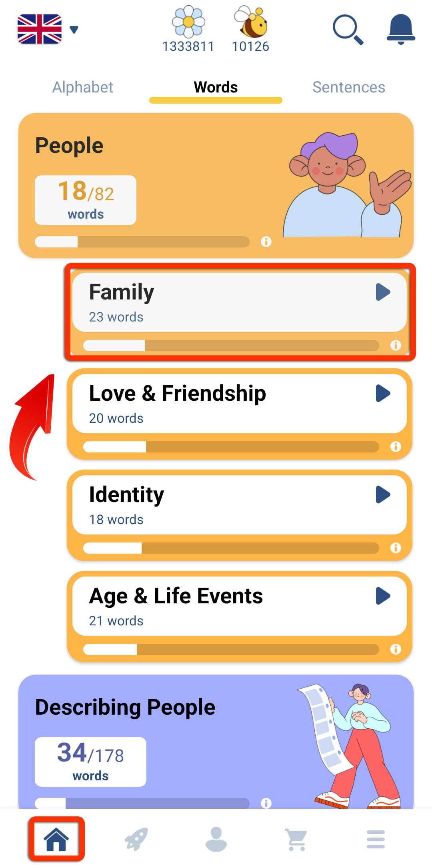Viewport: 432px width, 868px height.
Task: Open the profile person icon
Action: (x=216, y=839)
